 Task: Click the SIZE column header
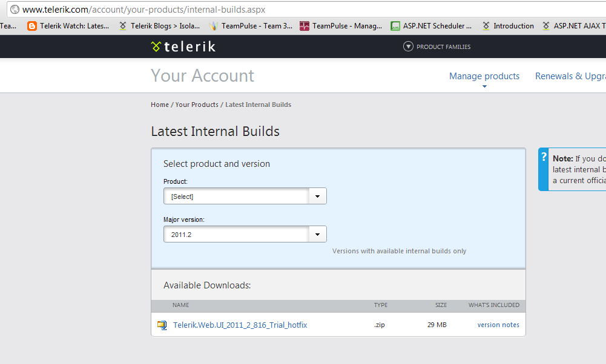(x=441, y=305)
